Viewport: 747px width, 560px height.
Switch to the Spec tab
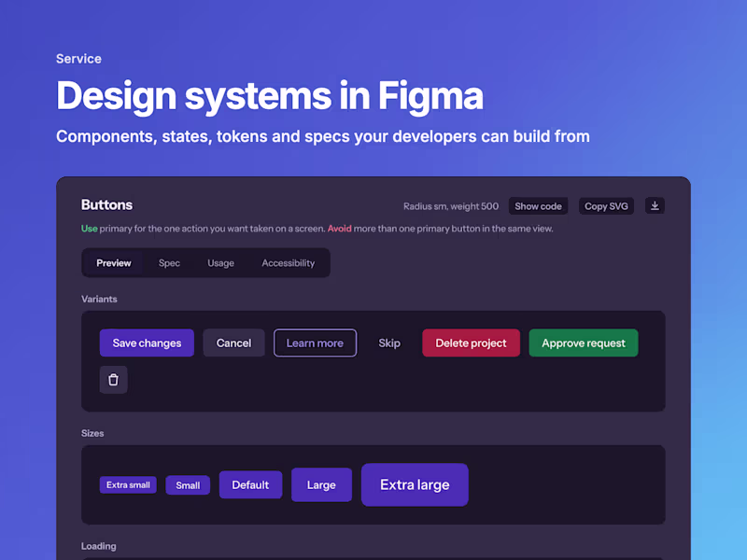coord(169,263)
